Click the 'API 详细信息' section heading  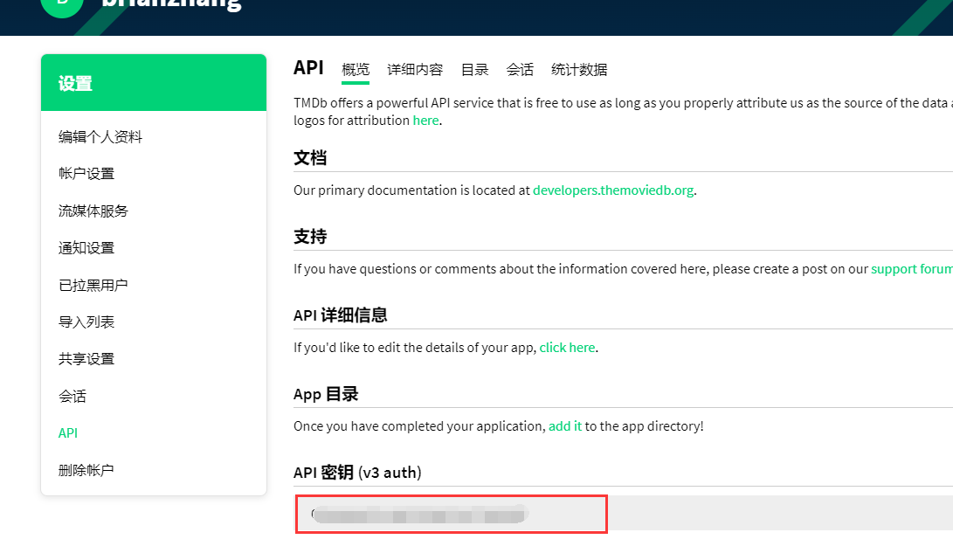pos(341,315)
